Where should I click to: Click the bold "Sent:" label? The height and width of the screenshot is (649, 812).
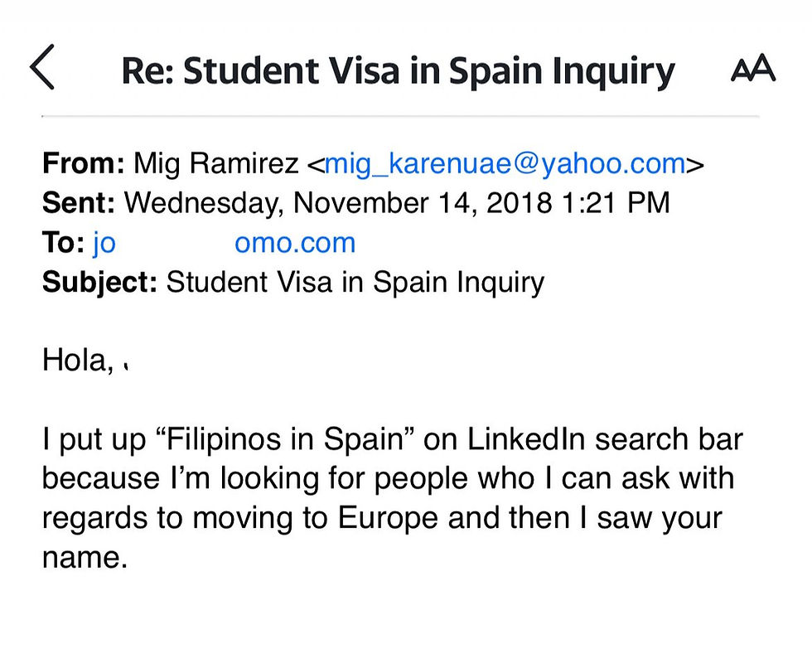click(x=78, y=202)
